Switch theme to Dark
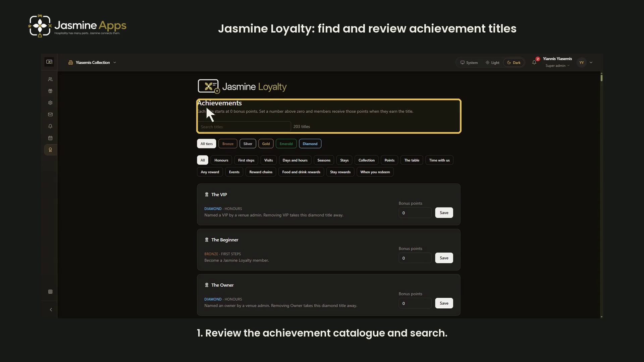The image size is (644, 362). [514, 63]
